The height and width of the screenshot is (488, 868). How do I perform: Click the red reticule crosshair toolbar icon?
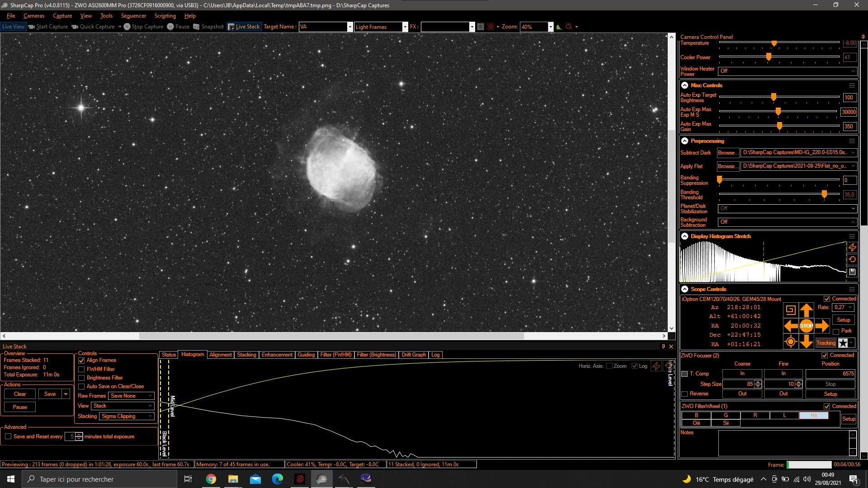[x=491, y=27]
